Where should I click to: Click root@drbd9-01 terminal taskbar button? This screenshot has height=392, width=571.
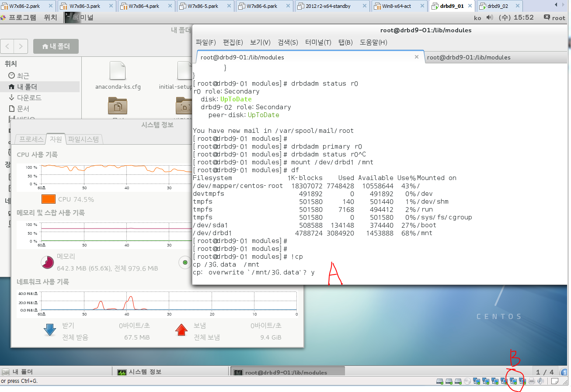click(x=287, y=372)
